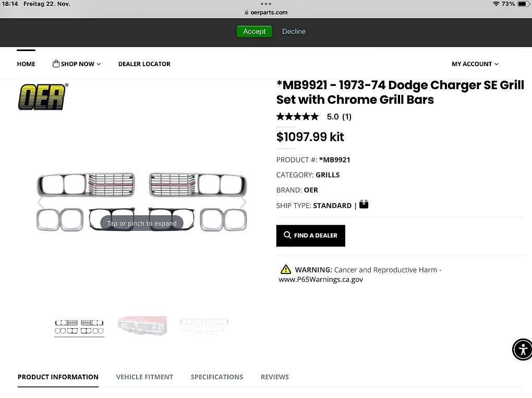The height and width of the screenshot is (398, 532).
Task: Click the yellow warning triangle icon
Action: tap(285, 269)
